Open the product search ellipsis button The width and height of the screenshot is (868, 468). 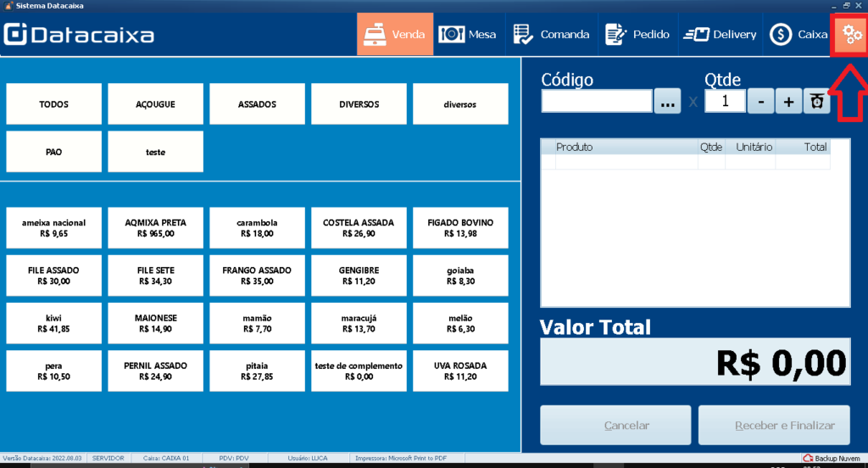[667, 102]
